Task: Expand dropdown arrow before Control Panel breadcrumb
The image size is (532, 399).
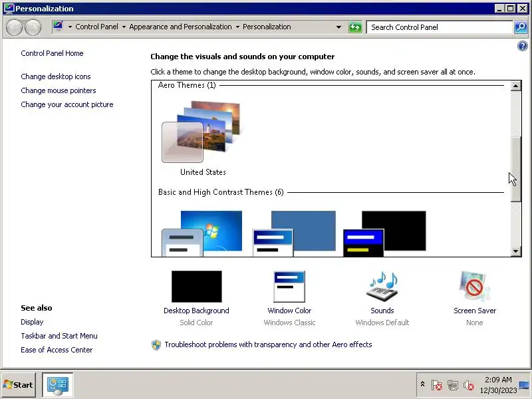Action: click(x=70, y=27)
